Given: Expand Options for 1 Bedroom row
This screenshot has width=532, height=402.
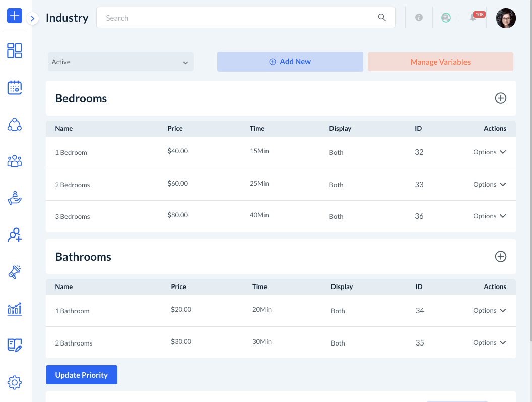Looking at the screenshot, I should coord(489,152).
